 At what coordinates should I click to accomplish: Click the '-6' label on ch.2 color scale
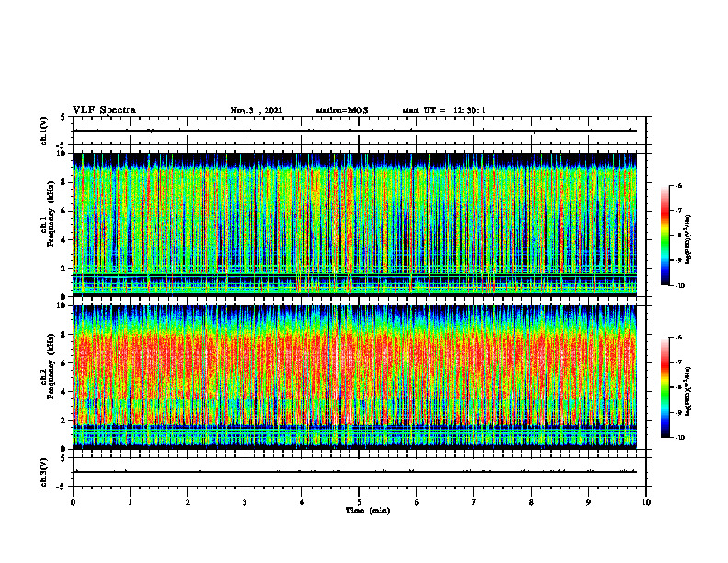pos(678,338)
